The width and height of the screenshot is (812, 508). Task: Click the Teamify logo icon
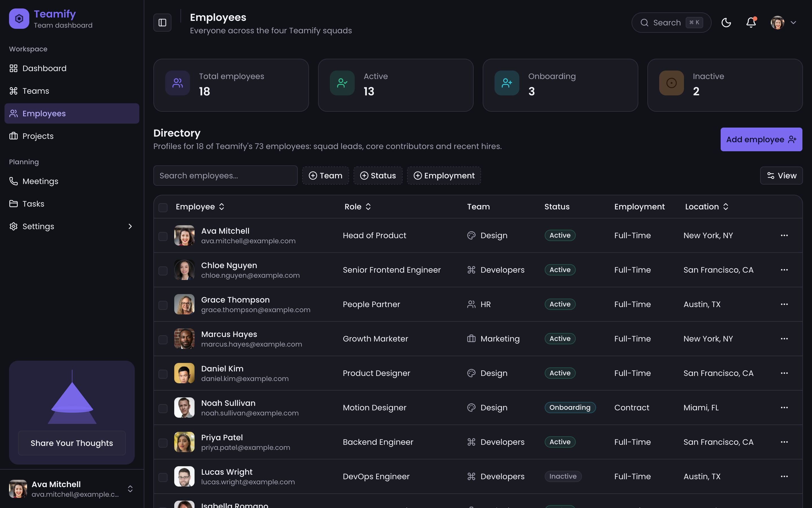19,18
